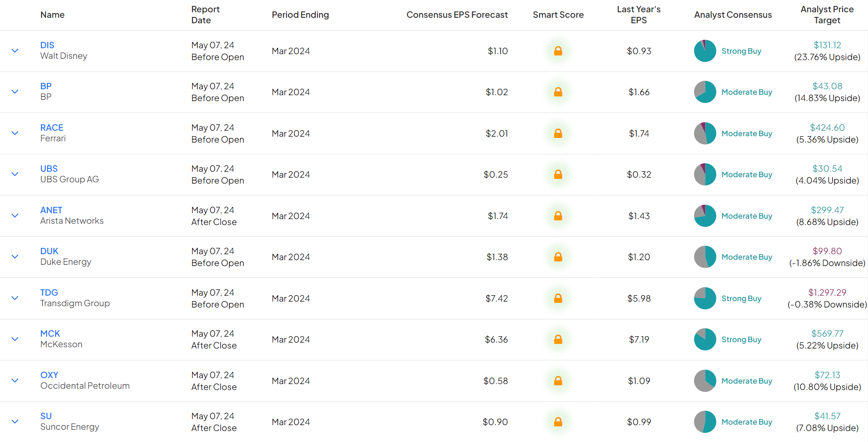The height and width of the screenshot is (442, 868).
Task: Open the RACE ticker link
Action: pos(52,128)
